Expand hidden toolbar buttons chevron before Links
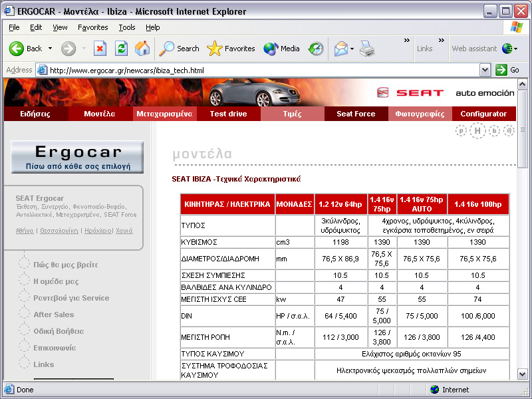Image resolution: width=532 pixels, height=399 pixels. click(x=407, y=41)
